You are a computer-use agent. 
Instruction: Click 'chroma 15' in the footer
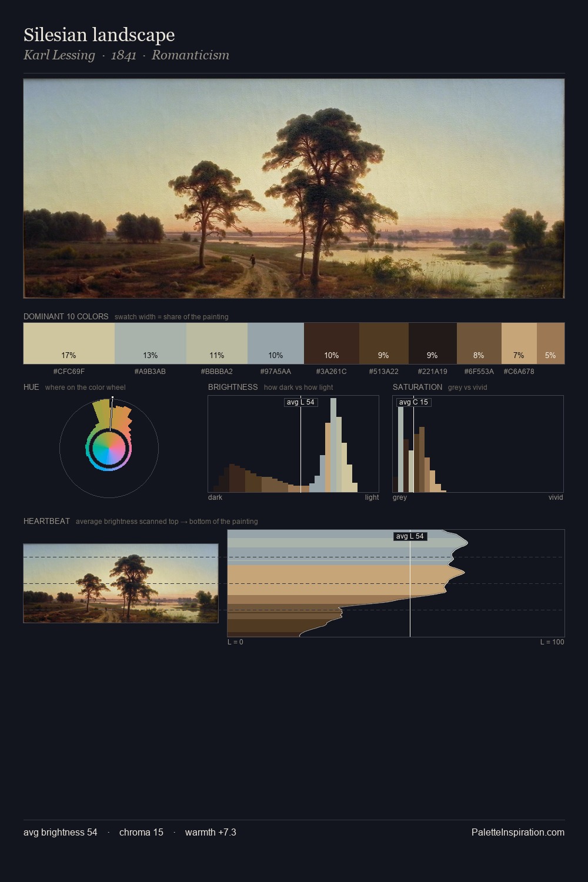tap(141, 832)
